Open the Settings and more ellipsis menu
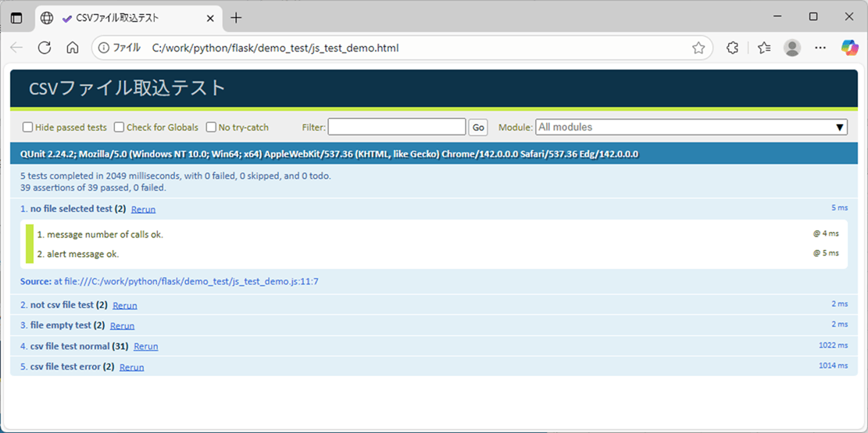Image resolution: width=868 pixels, height=433 pixels. click(x=820, y=48)
